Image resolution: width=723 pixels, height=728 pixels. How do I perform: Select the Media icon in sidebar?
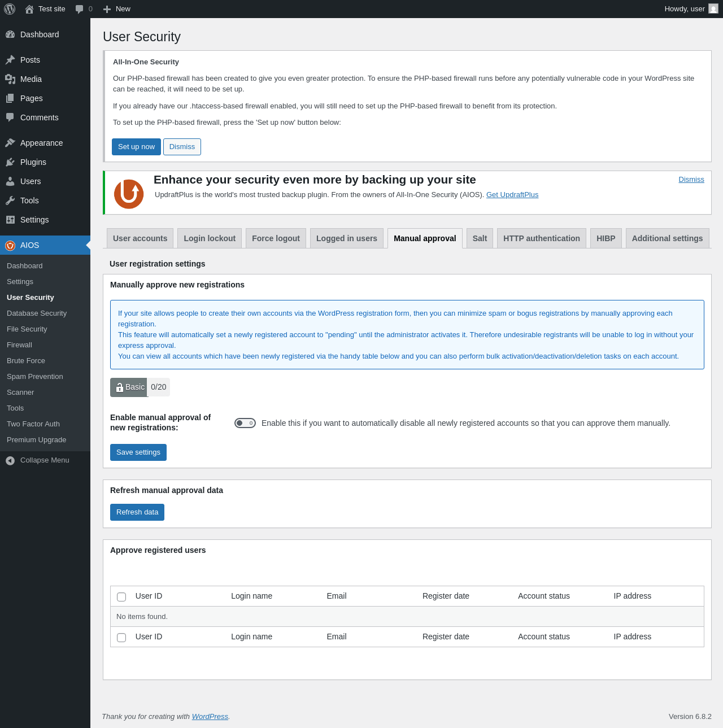(x=10, y=79)
